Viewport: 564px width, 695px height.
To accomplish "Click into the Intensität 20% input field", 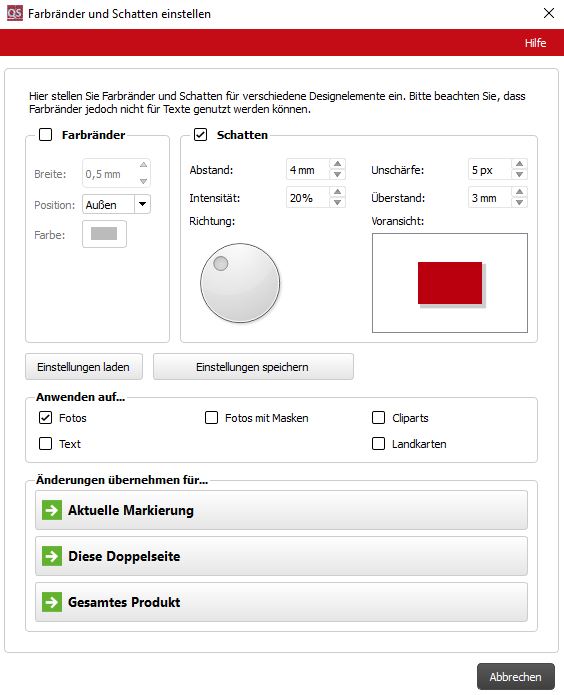I will point(308,198).
